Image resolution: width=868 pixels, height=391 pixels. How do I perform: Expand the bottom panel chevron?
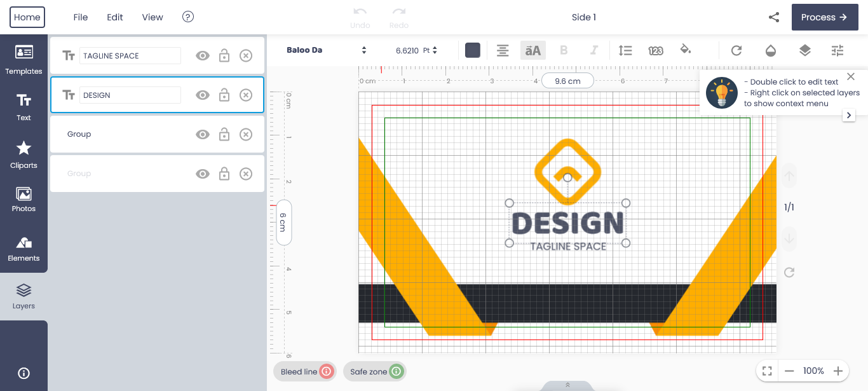point(567,385)
